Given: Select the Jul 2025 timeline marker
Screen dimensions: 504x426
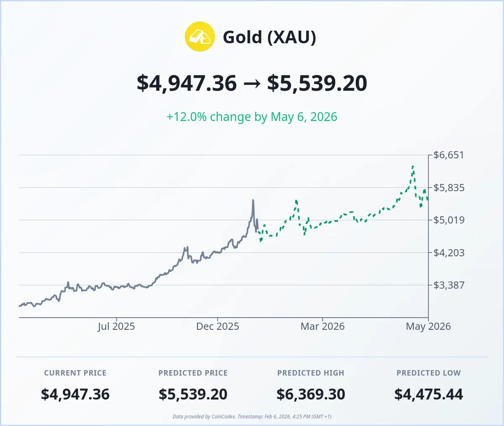Looking at the screenshot, I should 116,326.
